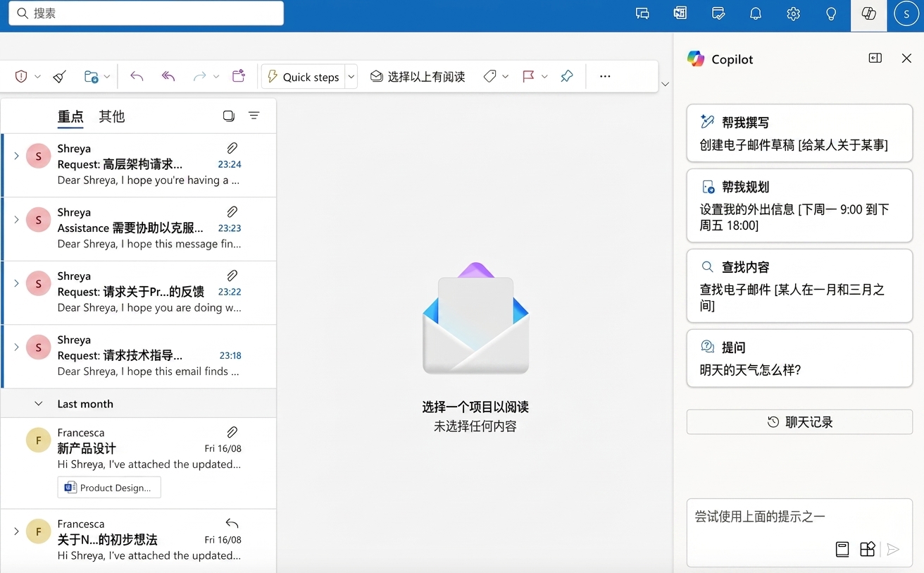Open 聊天记录 chat history
This screenshot has height=573, width=924.
coord(799,422)
